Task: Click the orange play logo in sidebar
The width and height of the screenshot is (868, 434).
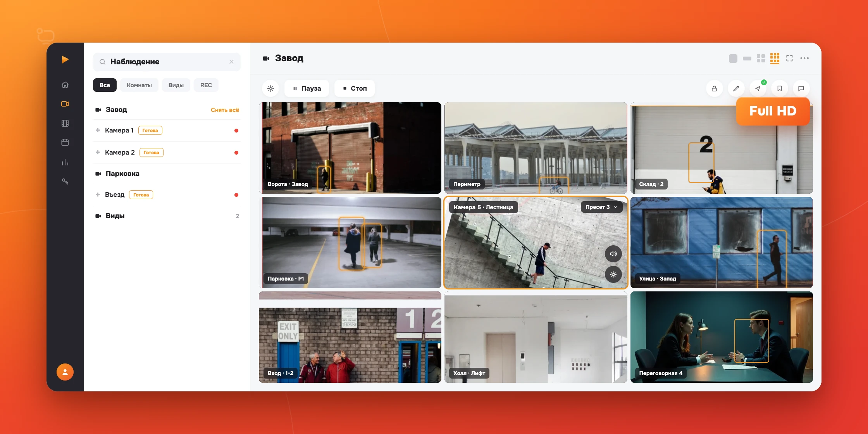Action: pyautogui.click(x=65, y=59)
